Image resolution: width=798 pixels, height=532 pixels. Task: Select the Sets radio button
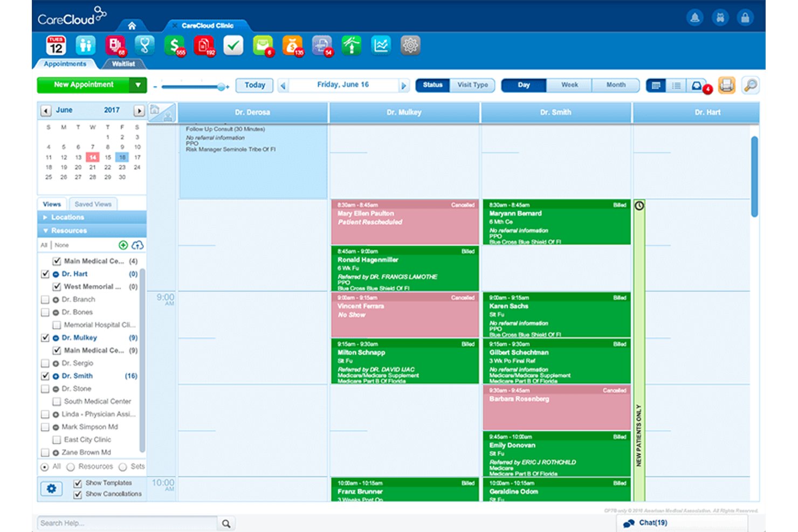(x=123, y=467)
